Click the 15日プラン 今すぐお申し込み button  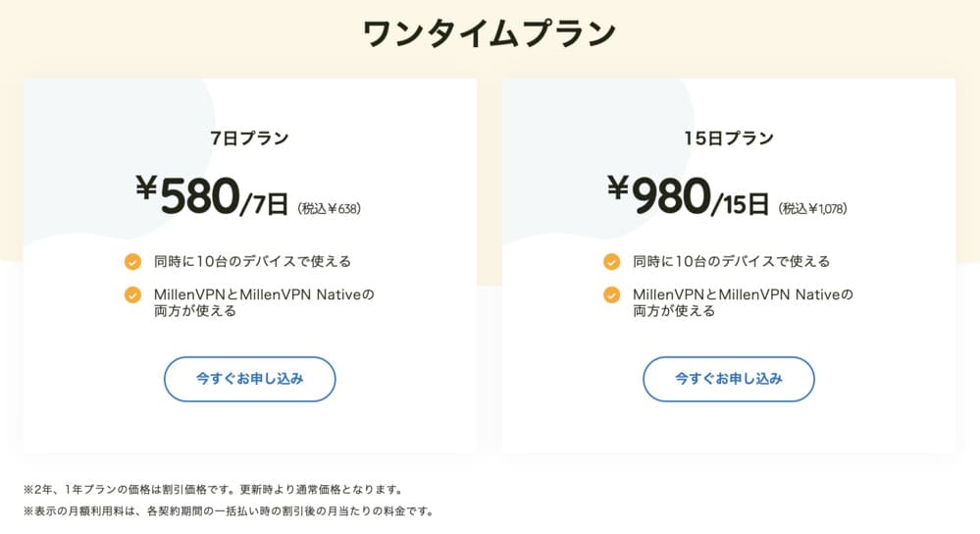(729, 379)
